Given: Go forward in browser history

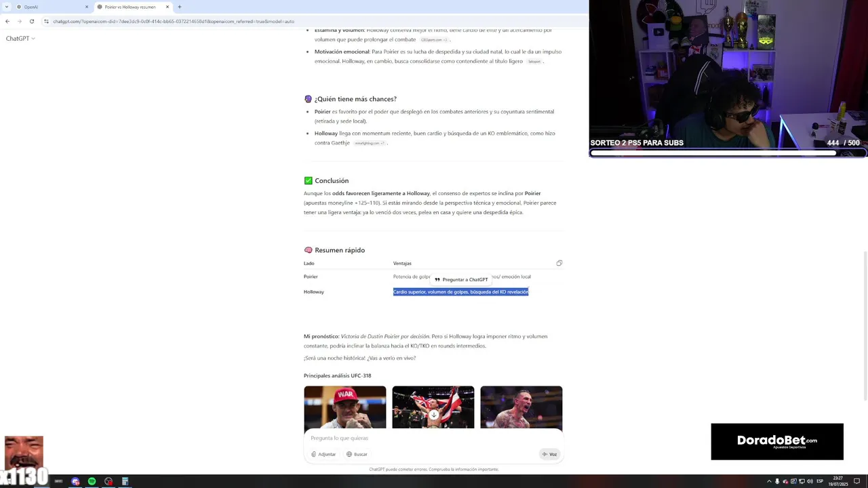Looking at the screenshot, I should click(20, 21).
